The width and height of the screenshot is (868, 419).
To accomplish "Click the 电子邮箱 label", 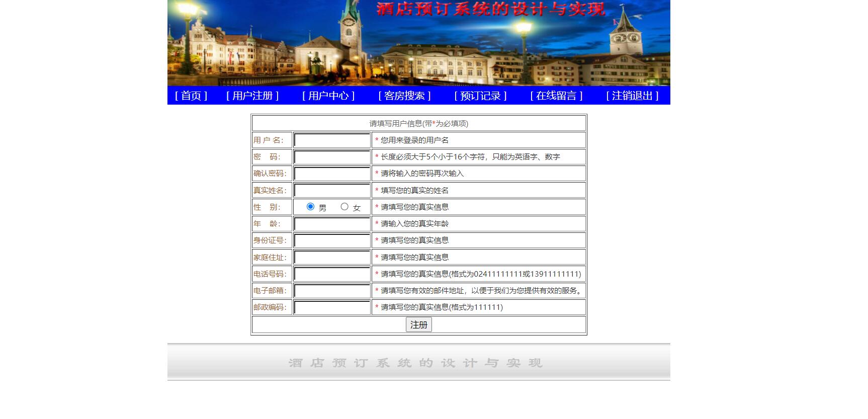I will click(270, 291).
